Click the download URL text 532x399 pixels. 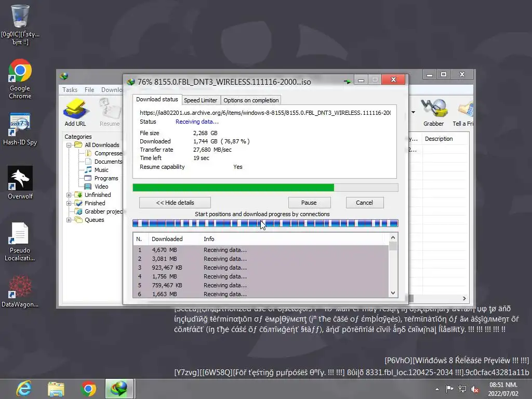coord(265,113)
